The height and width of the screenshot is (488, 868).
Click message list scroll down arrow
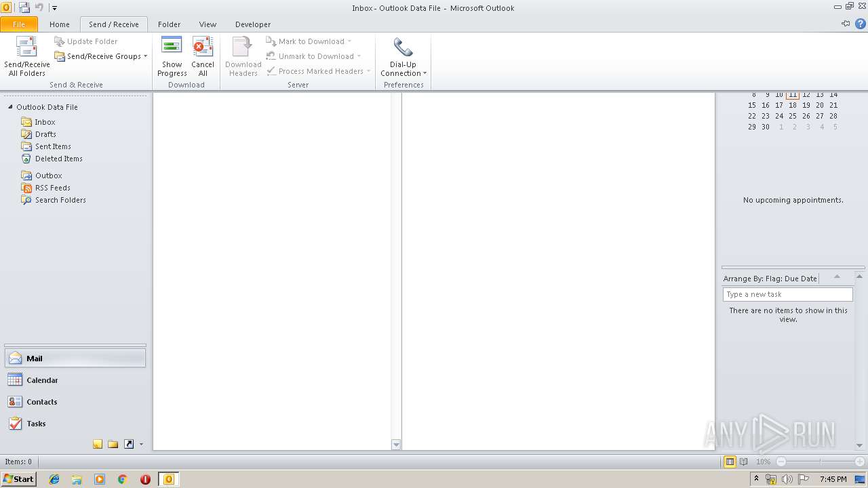pos(396,445)
